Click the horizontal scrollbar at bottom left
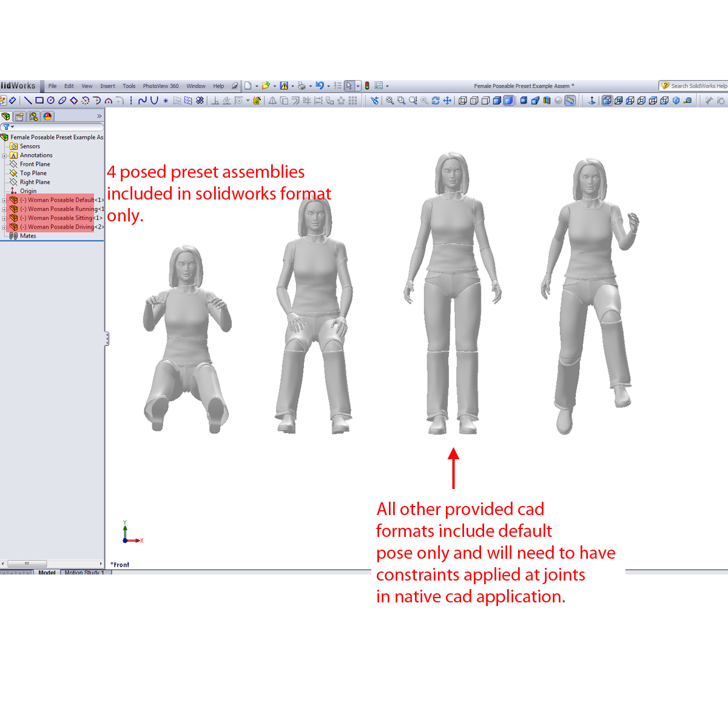The image size is (728, 728). [27, 564]
